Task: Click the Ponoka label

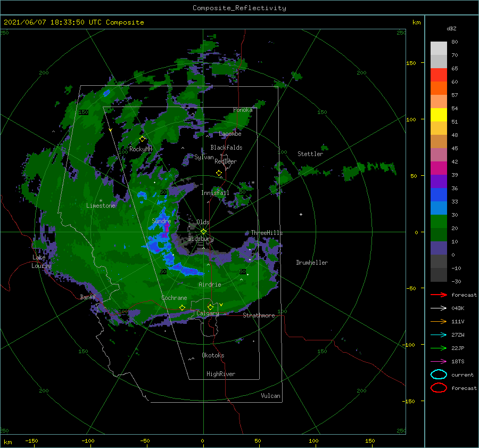Action: point(243,110)
